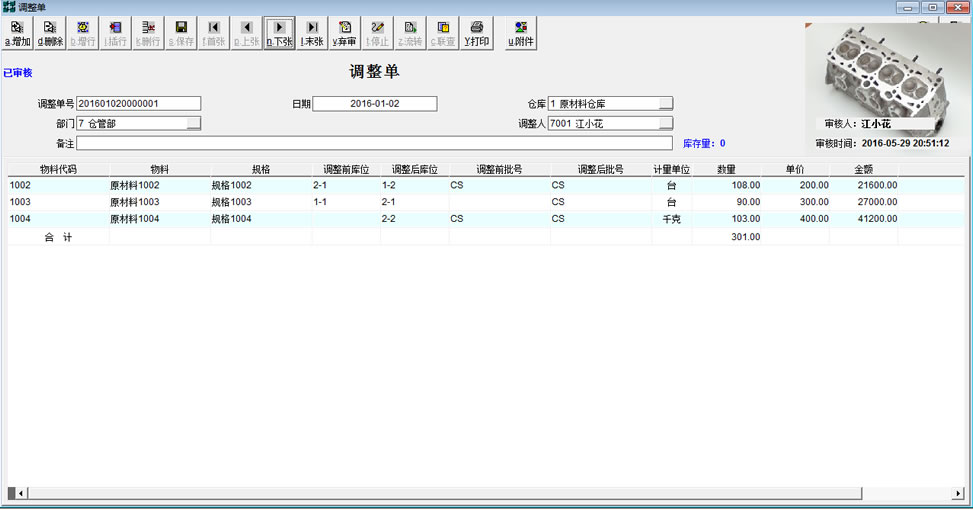The width and height of the screenshot is (973, 510).
Task: Click the 单价 column header
Action: pyautogui.click(x=795, y=169)
